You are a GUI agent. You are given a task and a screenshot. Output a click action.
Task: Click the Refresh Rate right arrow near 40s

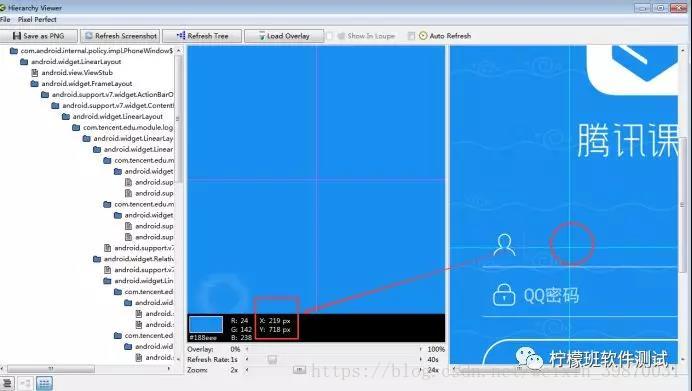[420, 360]
